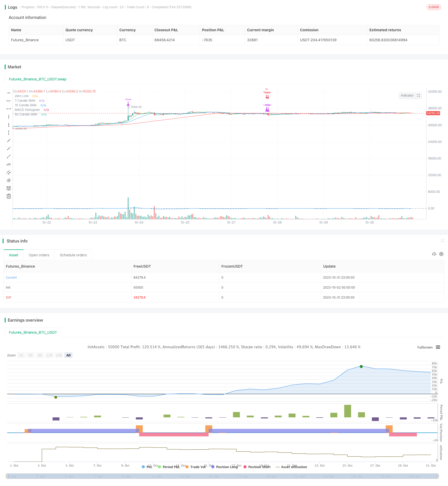The height and width of the screenshot is (486, 448).
Task: Select the parallel lines channel tool
Action: (9, 172)
